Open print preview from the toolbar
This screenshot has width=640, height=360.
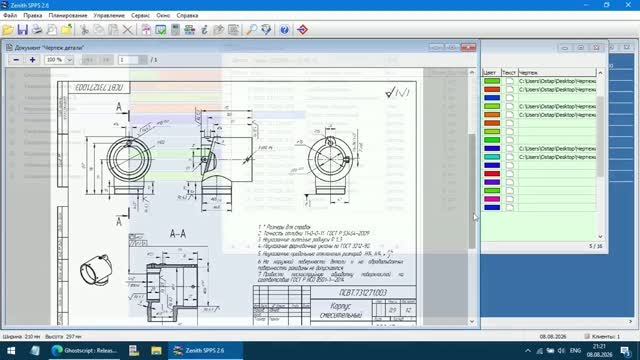pyautogui.click(x=52, y=30)
